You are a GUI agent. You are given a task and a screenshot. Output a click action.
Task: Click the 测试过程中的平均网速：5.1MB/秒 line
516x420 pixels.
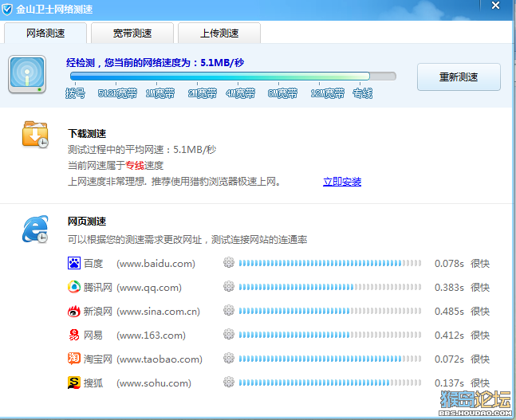[x=142, y=150]
